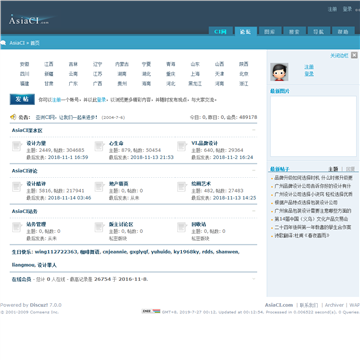Select the 四川 region link
Screen dimensions: 360x360
[x=24, y=74]
